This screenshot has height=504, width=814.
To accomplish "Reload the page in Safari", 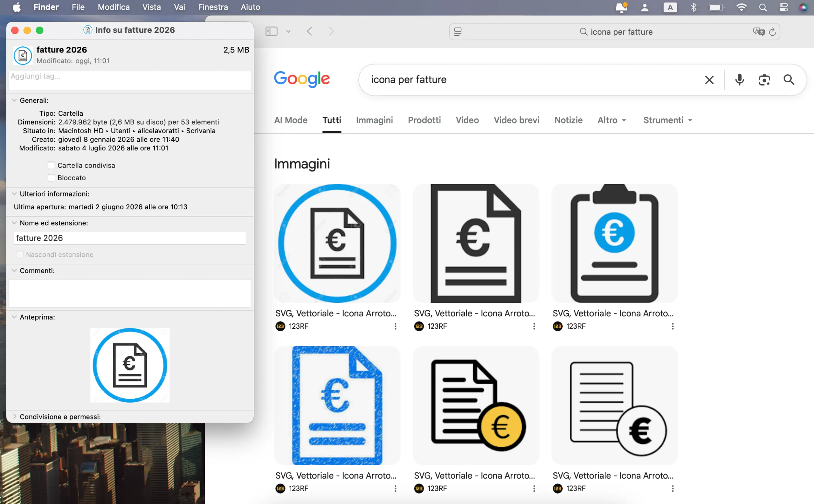I will click(x=772, y=32).
